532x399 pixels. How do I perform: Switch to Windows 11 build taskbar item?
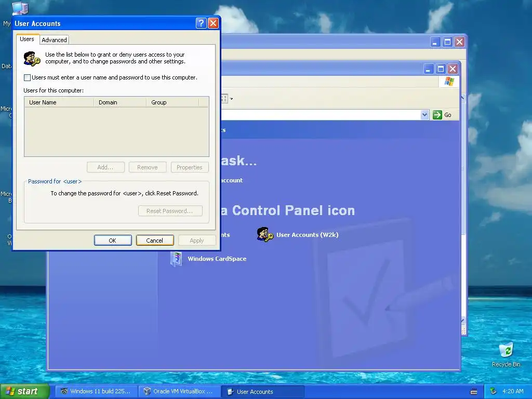coord(96,391)
